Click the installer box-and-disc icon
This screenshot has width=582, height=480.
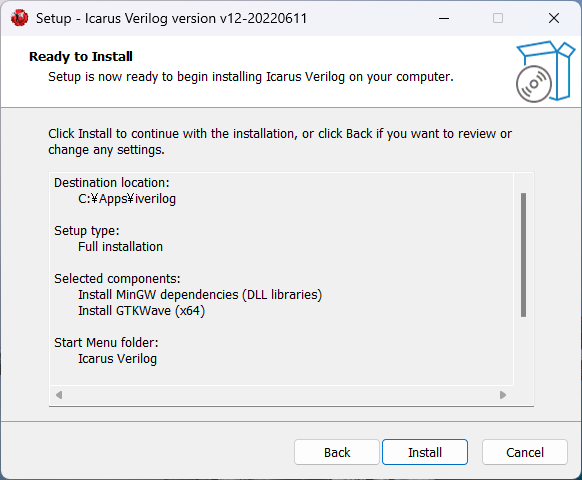(x=545, y=71)
